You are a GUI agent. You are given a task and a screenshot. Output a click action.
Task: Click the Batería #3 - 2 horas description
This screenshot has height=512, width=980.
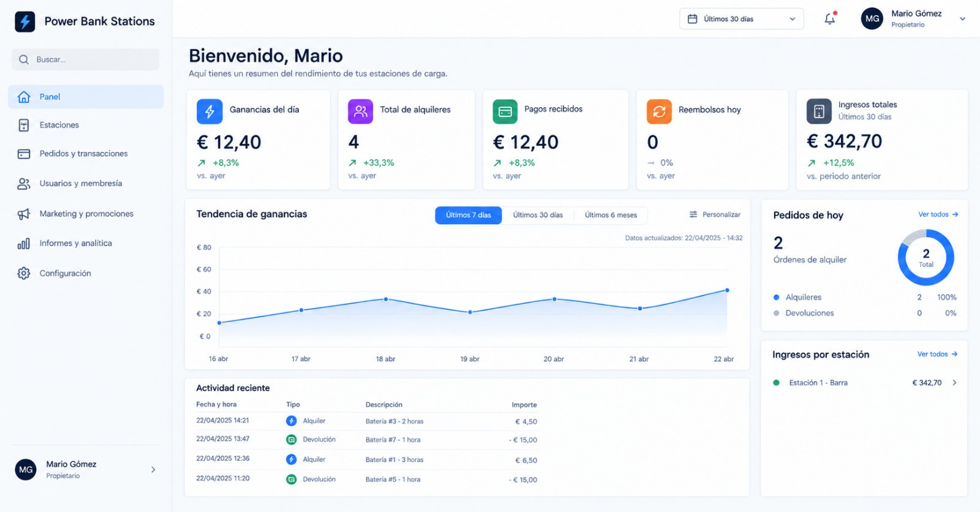[x=394, y=421]
